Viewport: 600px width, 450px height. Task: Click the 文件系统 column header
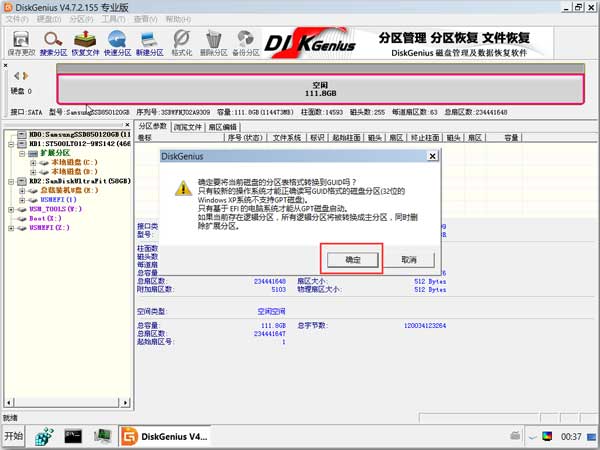click(287, 138)
